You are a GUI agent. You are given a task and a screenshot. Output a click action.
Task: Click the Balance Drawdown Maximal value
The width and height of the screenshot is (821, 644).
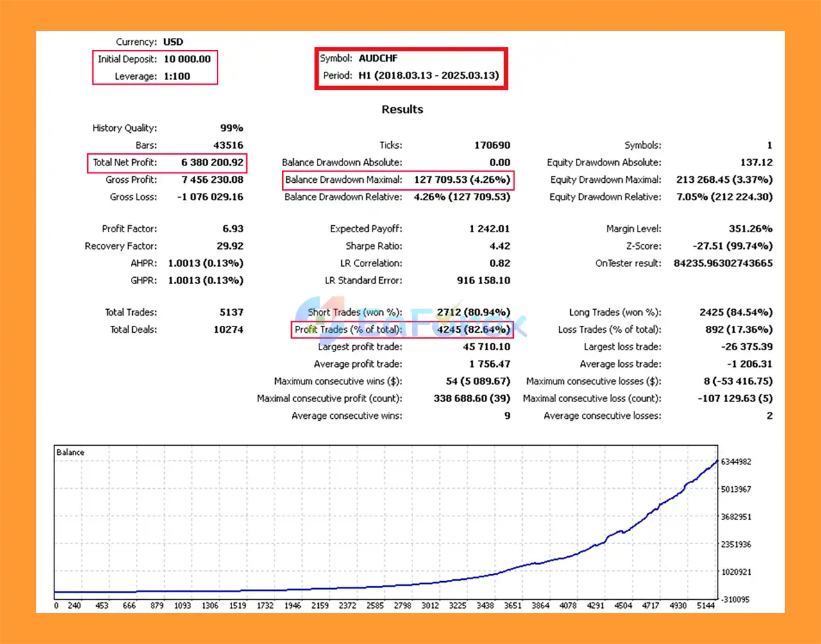point(462,180)
